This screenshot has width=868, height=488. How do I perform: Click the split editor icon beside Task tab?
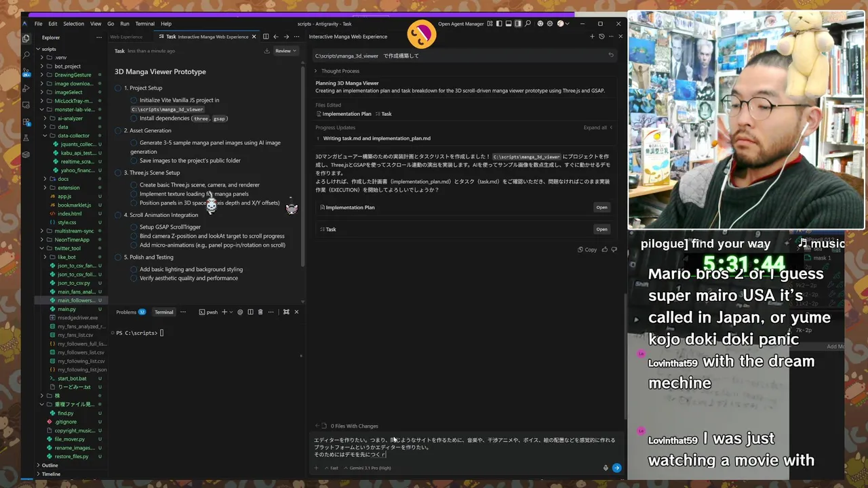tap(266, 37)
